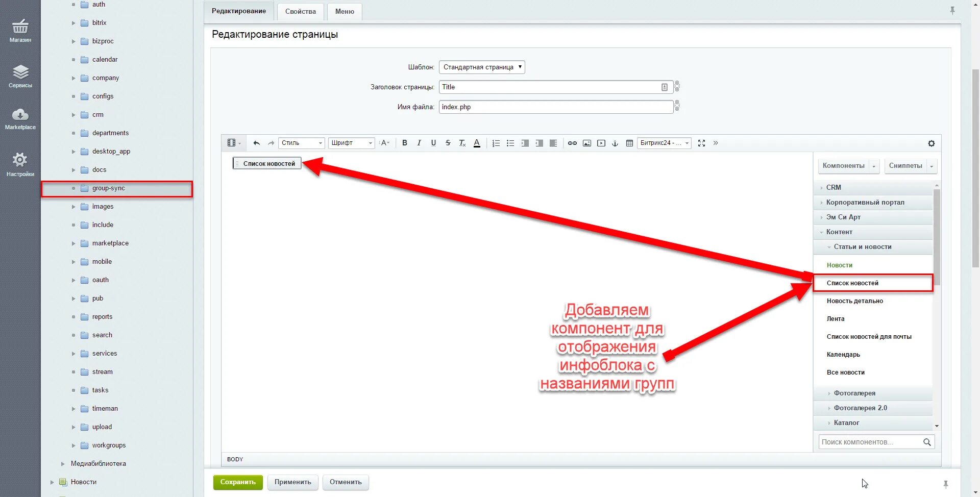This screenshot has height=497, width=980.
Task: Expand the Корпоративный портал group
Action: 873,202
